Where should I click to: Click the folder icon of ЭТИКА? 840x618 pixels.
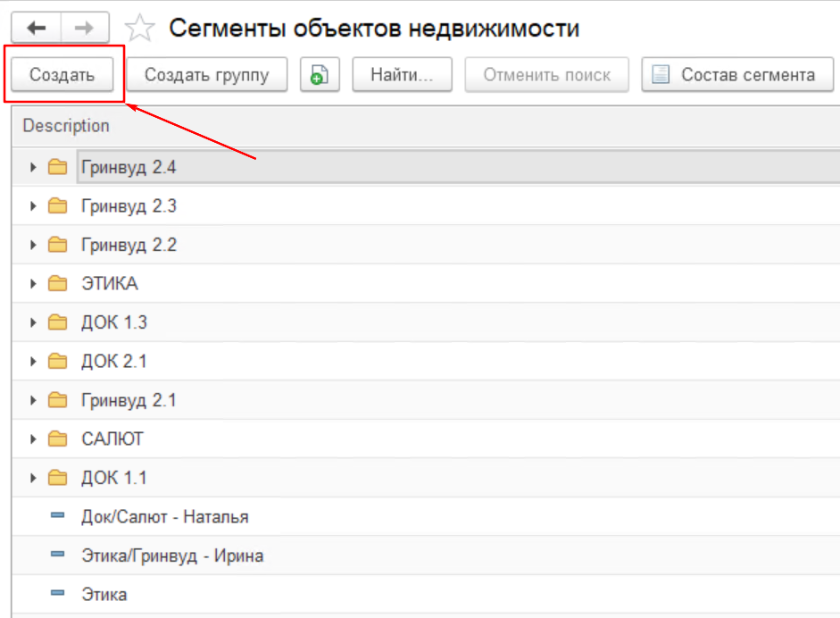tap(58, 284)
